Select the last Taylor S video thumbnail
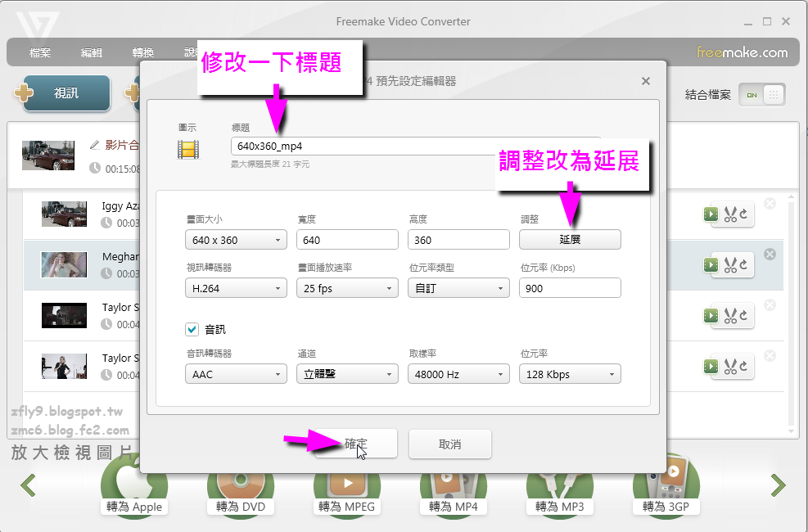This screenshot has width=808, height=532. point(64,366)
